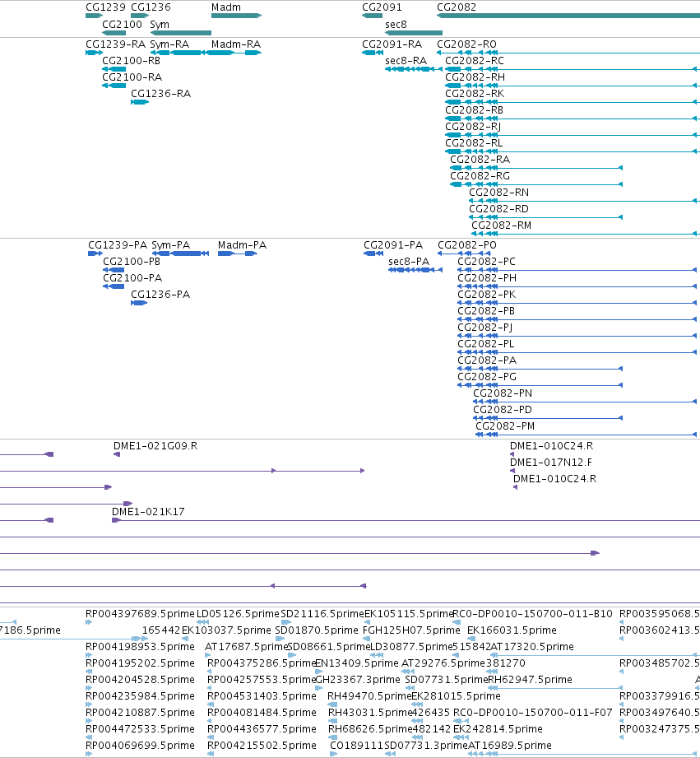
Task: Click the CG2100-PB protein label
Action: pyautogui.click(x=132, y=262)
